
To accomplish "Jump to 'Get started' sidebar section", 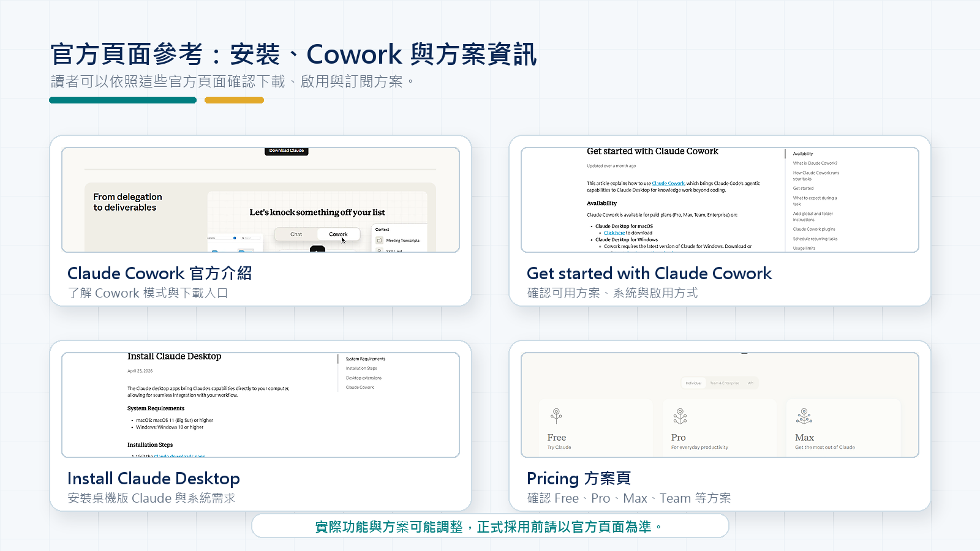I will pyautogui.click(x=803, y=188).
